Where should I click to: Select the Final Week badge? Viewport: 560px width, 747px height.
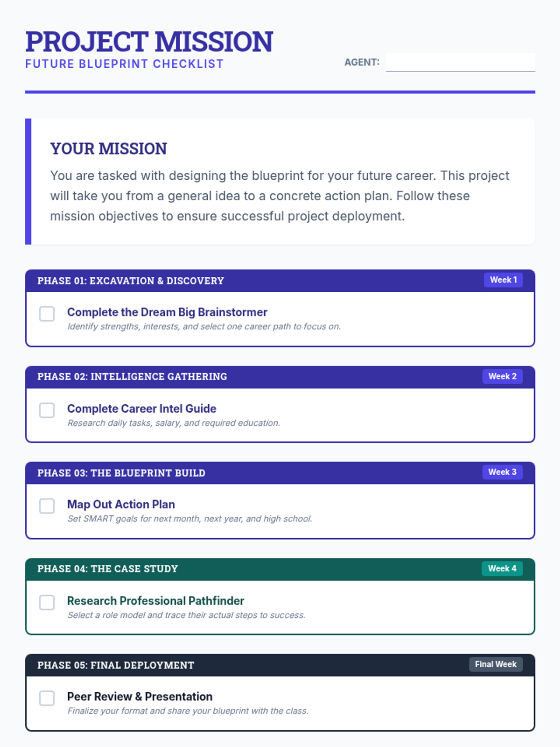[496, 664]
